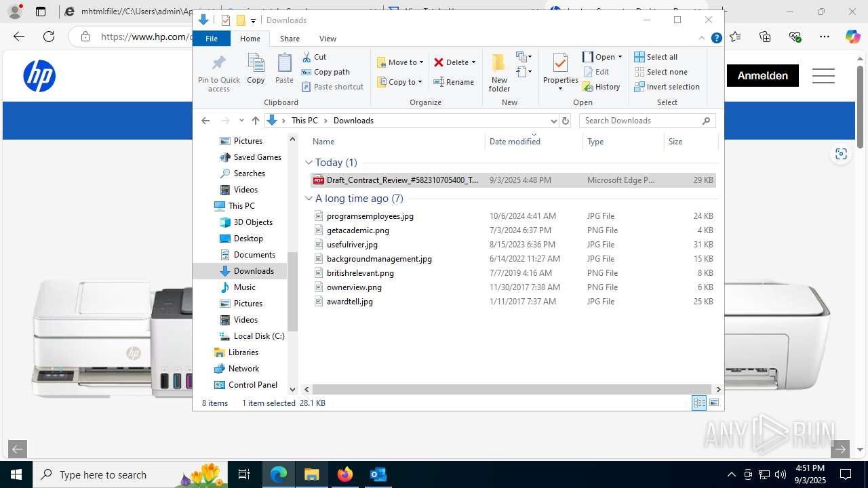The height and width of the screenshot is (488, 868).
Task: Open Outlook from the taskbar
Action: coord(378,474)
